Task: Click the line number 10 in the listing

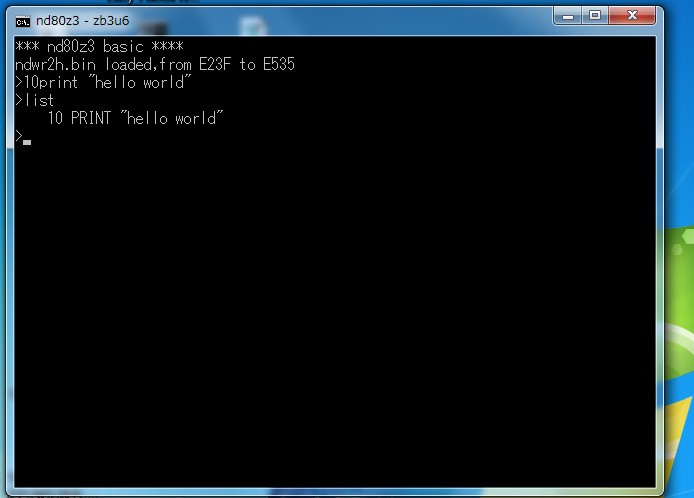Action: click(55, 118)
